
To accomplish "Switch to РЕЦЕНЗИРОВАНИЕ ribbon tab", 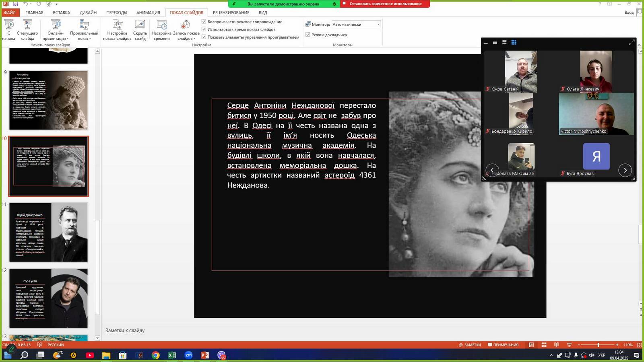I will pyautogui.click(x=231, y=12).
